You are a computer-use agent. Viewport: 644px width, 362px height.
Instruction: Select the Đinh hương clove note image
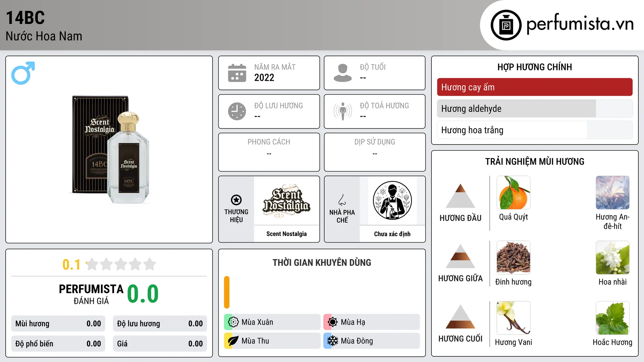pyautogui.click(x=514, y=258)
